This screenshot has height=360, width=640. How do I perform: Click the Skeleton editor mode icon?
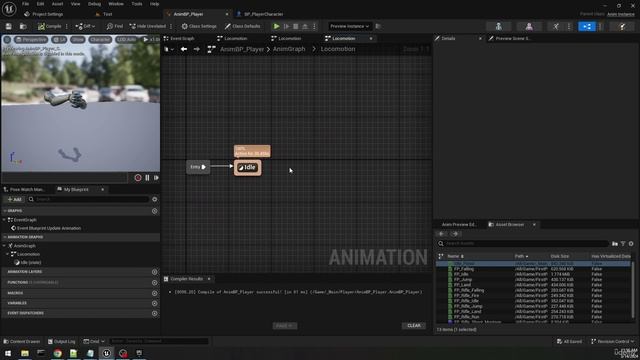tap(498, 26)
